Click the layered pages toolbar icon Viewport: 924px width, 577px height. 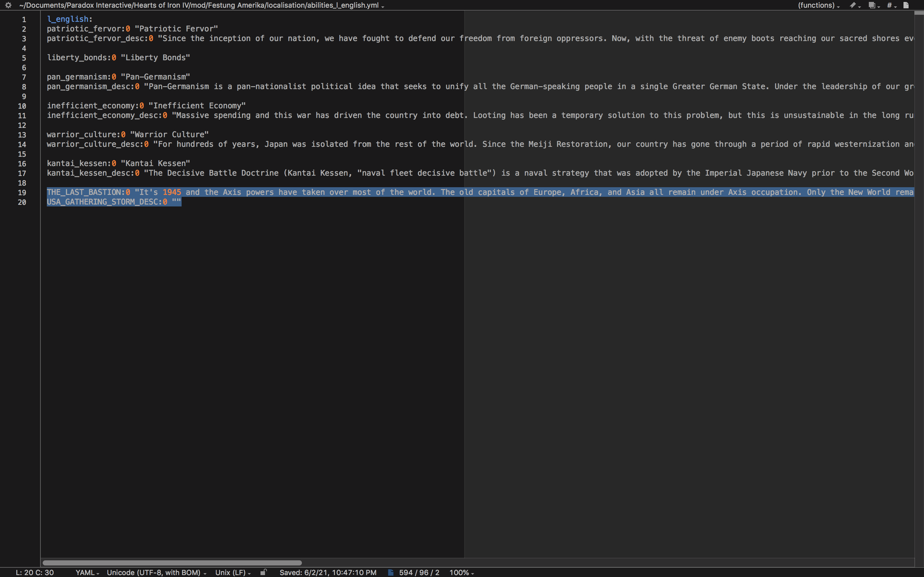tap(872, 5)
